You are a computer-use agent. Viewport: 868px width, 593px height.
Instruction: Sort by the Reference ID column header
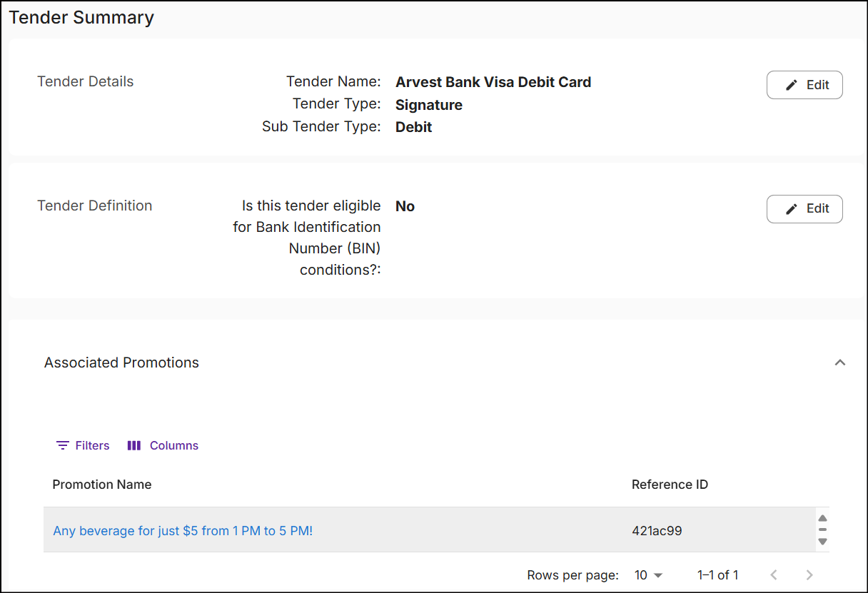(670, 485)
